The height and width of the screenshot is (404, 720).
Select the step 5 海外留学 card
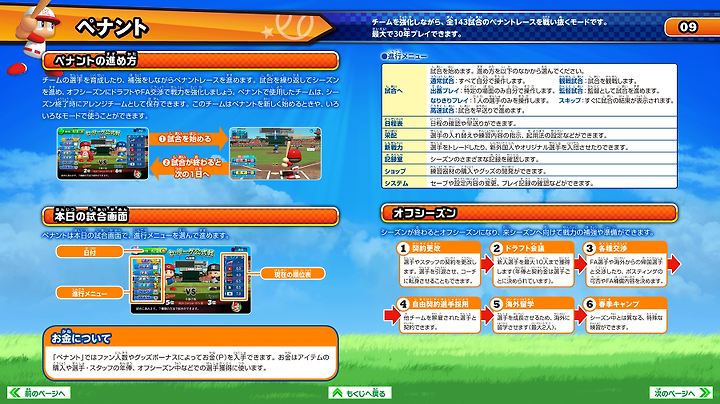[533, 315]
